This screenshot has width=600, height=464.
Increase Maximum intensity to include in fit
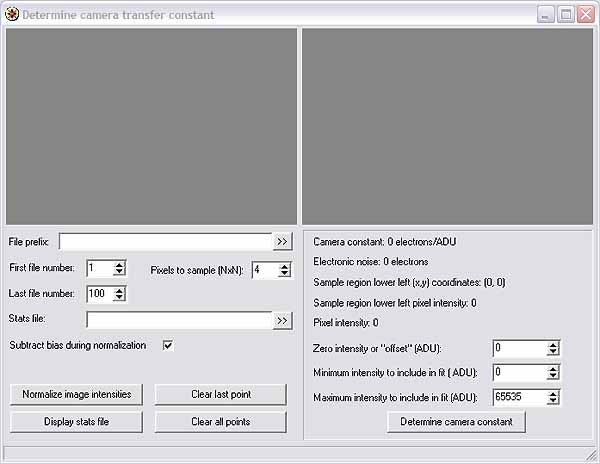pyautogui.click(x=553, y=394)
